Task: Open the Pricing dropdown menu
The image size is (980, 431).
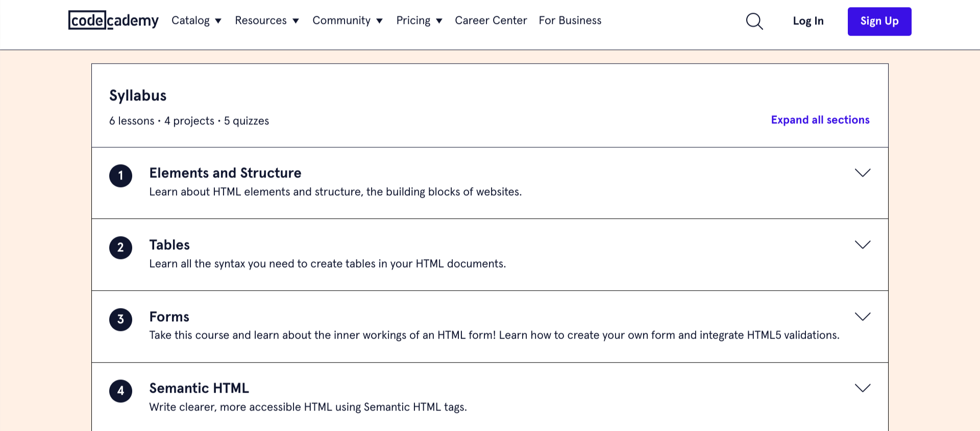Action: [419, 20]
